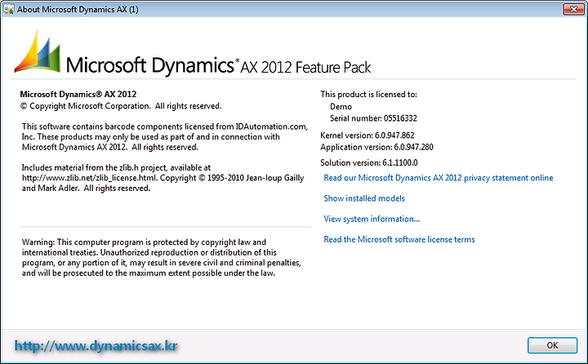Click the title bar application icon
Screen dimensions: 588x364
(x=9, y=9)
